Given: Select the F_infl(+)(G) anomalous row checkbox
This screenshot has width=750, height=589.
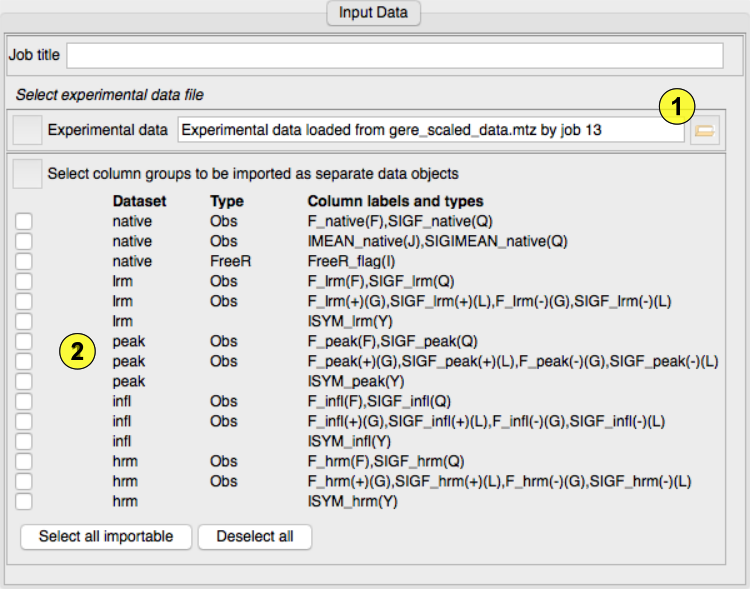Looking at the screenshot, I should click(x=24, y=421).
